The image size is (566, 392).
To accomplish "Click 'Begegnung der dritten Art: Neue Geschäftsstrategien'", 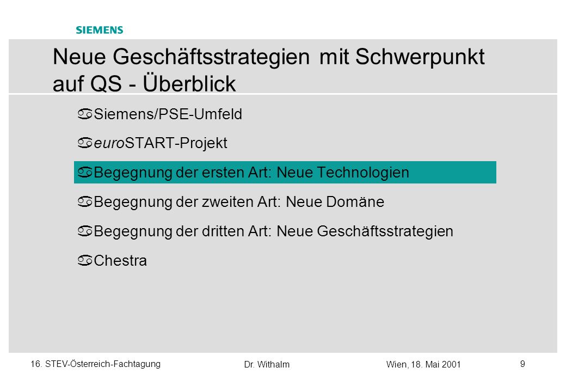I will pos(274,231).
